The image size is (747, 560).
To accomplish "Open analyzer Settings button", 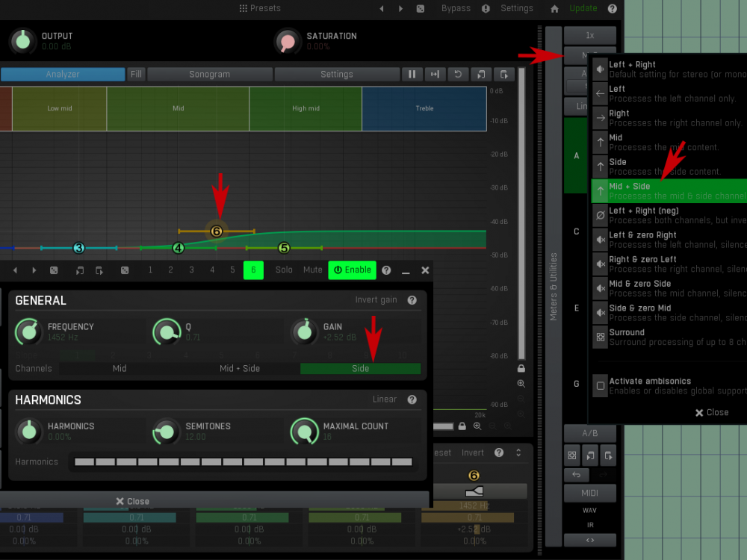I will (337, 74).
